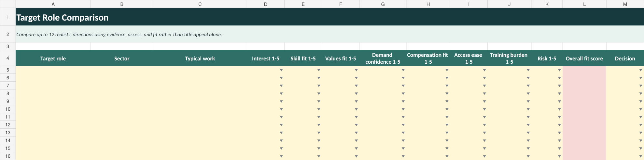Click the 'Values fit 1-5' header cell
Image resolution: width=644 pixels, height=160 pixels.
(341, 58)
